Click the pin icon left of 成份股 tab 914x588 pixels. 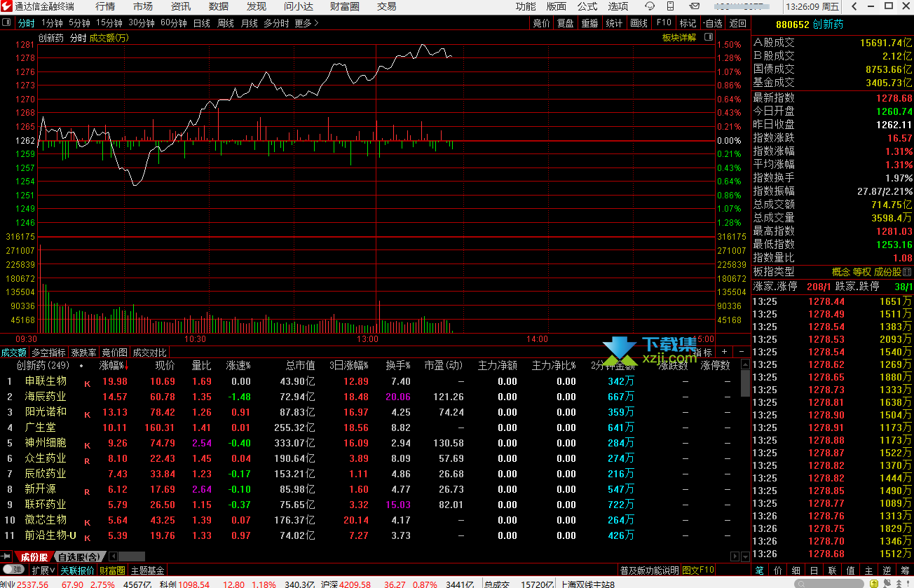(7, 556)
